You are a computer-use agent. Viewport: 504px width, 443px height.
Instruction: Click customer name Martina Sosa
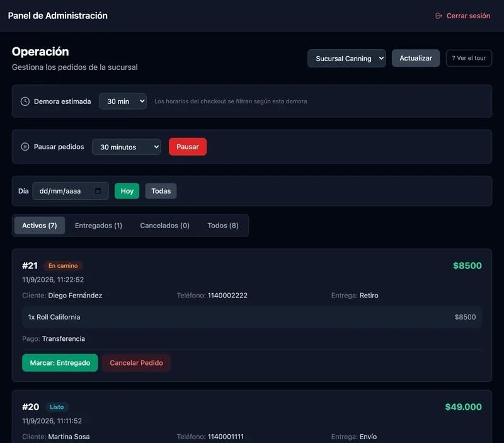point(69,437)
